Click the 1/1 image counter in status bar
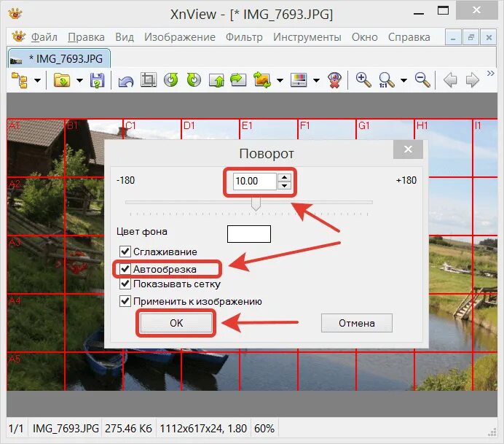This screenshot has height=444, width=504. 16,428
